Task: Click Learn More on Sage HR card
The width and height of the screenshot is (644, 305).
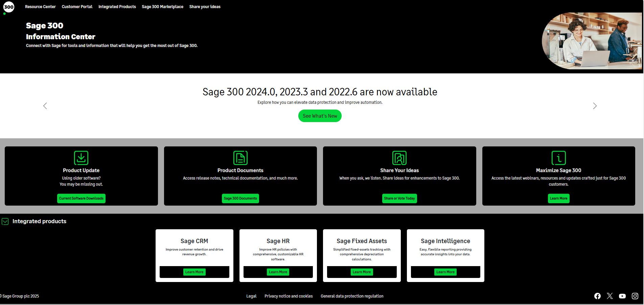Action: (278, 272)
